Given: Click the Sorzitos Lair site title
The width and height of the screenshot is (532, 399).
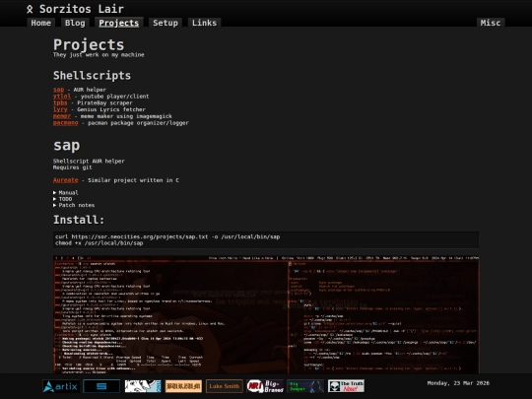Looking at the screenshot, I should [82, 9].
